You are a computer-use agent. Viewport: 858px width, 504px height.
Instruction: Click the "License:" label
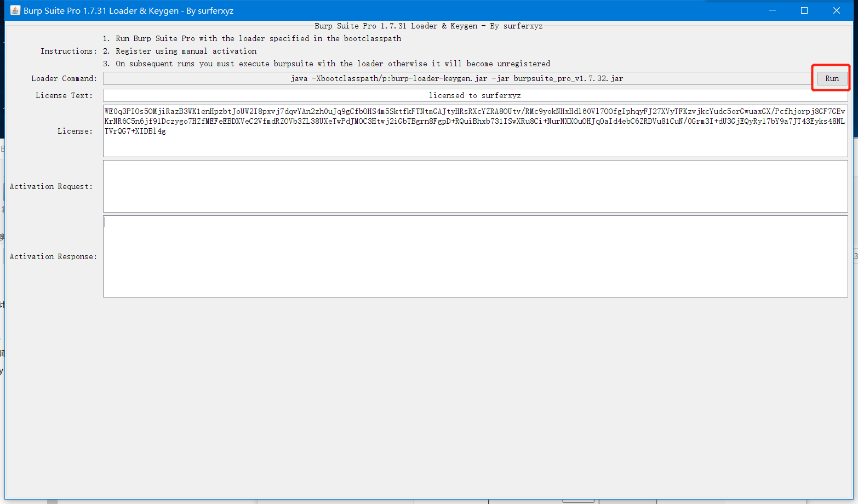pos(75,131)
